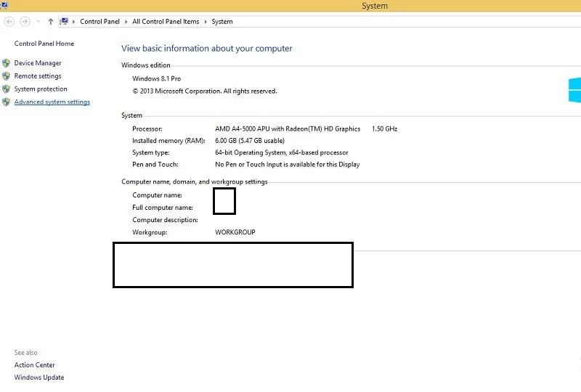
Task: Click '64-bit Operating System' system type value
Action: pos(282,152)
